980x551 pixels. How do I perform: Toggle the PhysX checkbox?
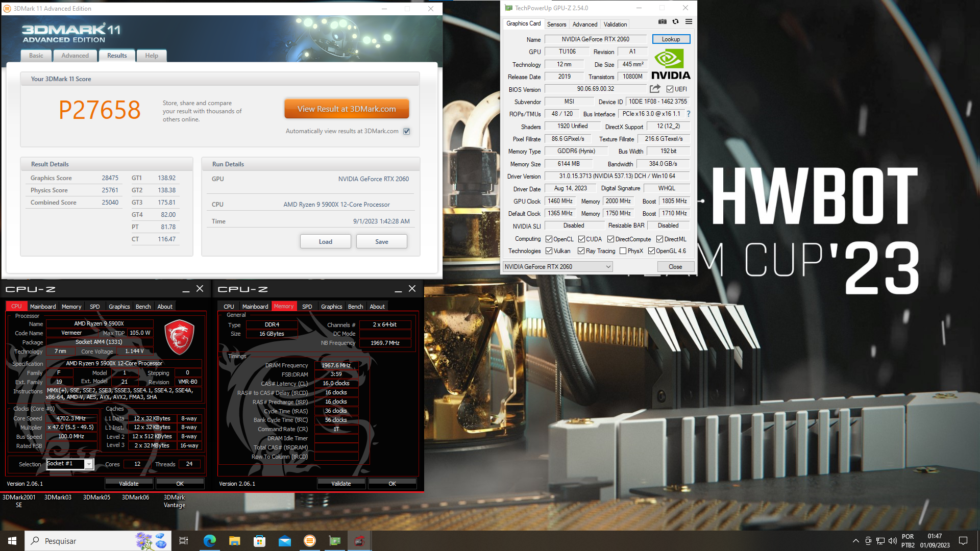pos(623,251)
